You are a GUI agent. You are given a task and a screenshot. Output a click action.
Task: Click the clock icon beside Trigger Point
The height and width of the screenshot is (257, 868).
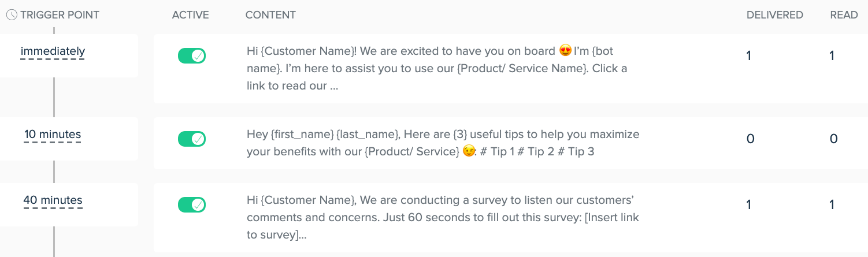11,15
